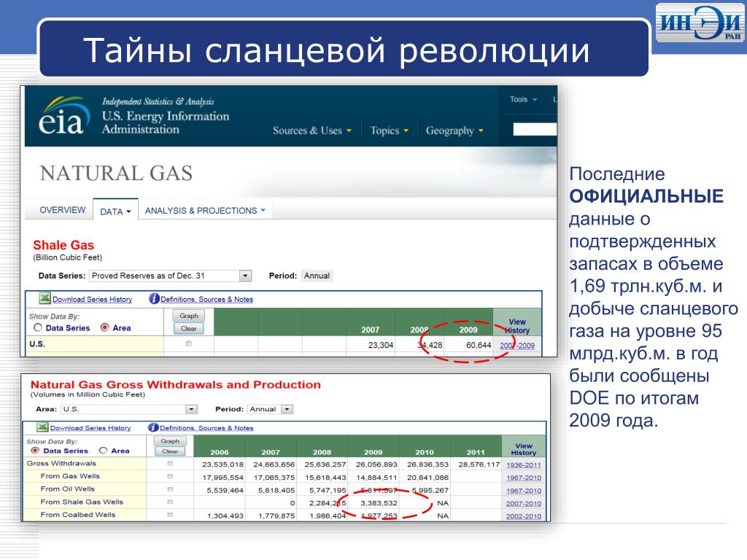Check the From Coalbed Wells checkbox
Screen dimensions: 747x560
[x=170, y=515]
